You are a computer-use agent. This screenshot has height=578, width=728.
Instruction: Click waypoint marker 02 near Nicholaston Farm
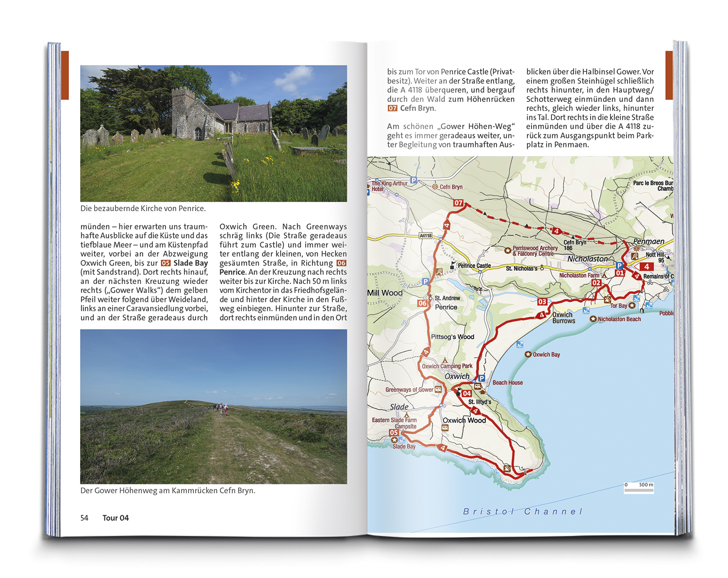click(x=596, y=282)
